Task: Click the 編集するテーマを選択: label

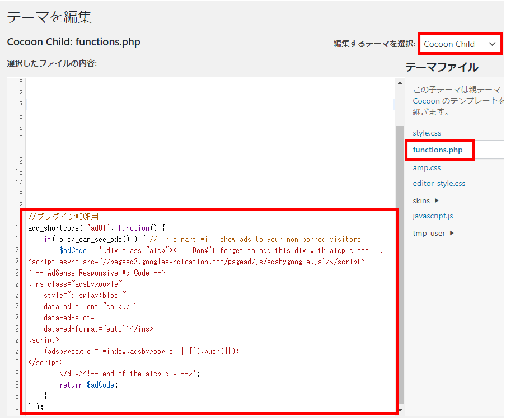Action: [374, 44]
